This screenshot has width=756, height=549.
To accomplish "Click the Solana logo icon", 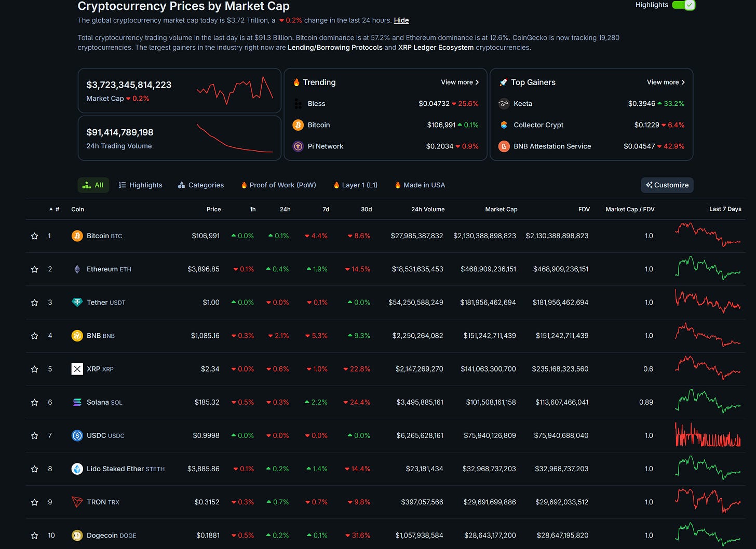I will 77,402.
